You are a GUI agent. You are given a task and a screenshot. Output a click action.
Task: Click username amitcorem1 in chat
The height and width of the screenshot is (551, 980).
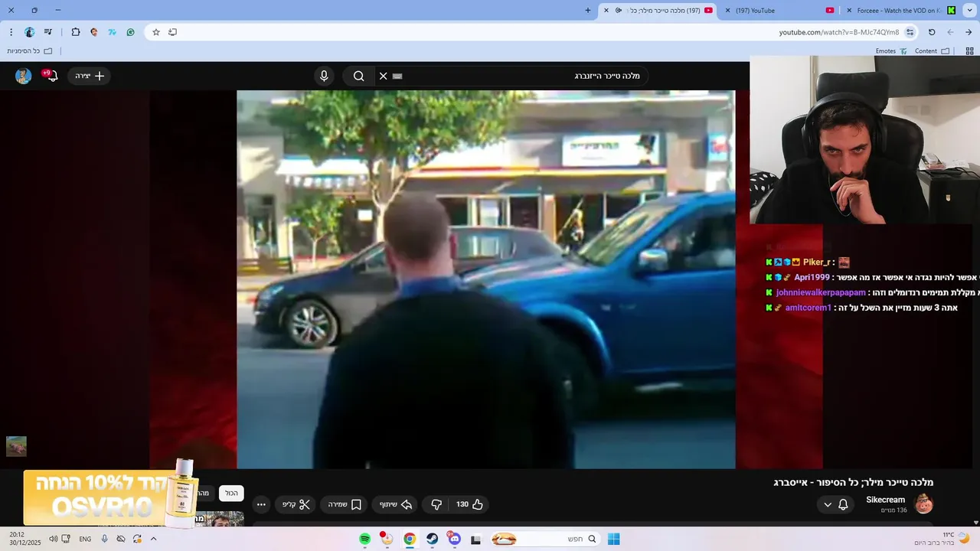point(808,308)
